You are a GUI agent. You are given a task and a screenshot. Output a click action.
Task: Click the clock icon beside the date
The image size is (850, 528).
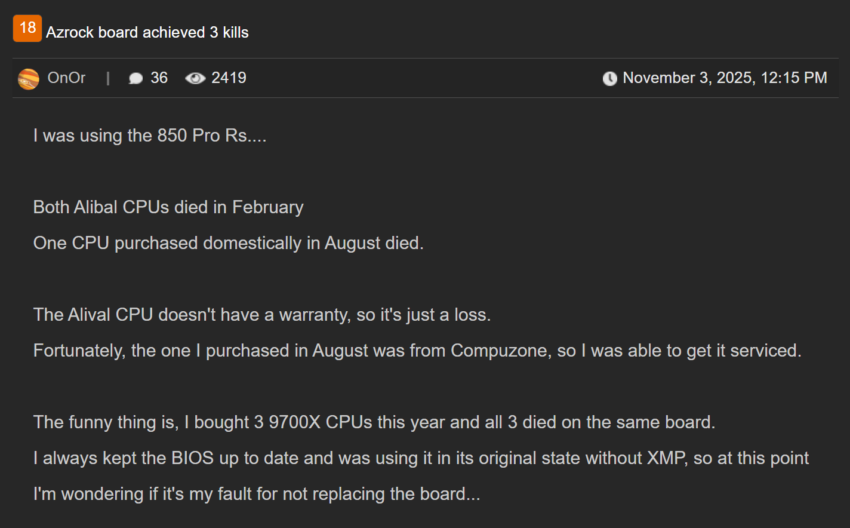610,78
